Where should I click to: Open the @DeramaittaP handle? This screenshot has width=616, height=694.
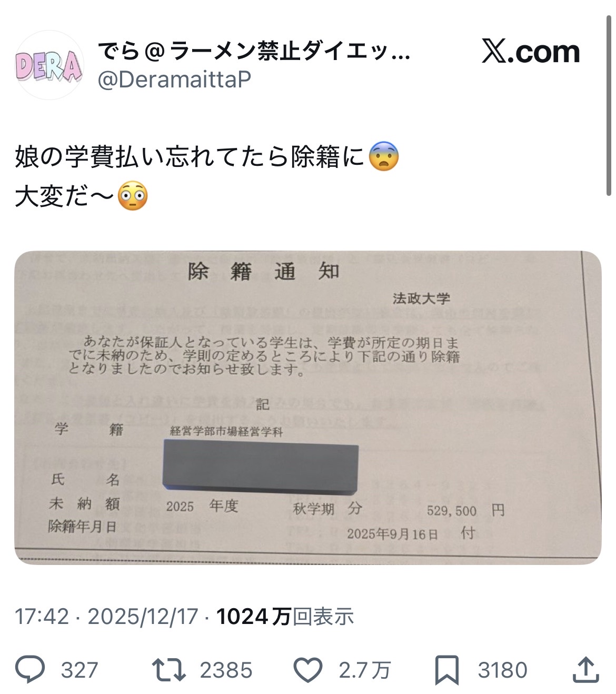[174, 79]
